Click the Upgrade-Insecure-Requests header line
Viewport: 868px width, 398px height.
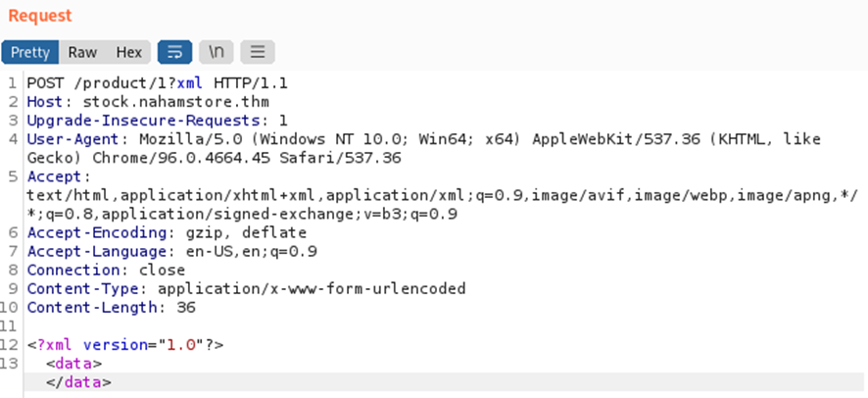(157, 121)
